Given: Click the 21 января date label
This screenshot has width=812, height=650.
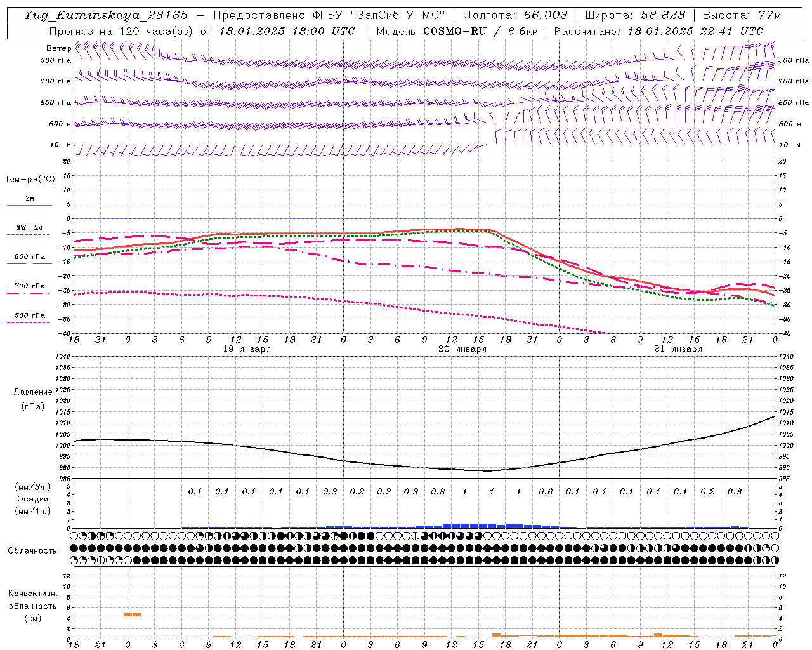Looking at the screenshot, I should pos(678,349).
